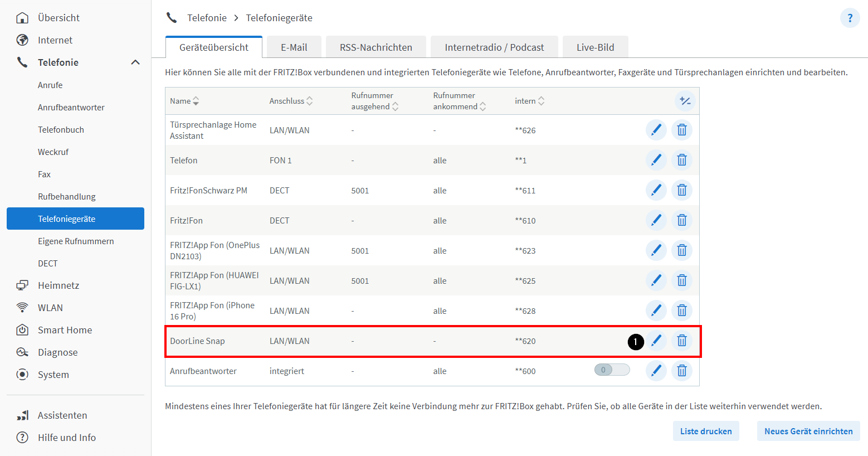Switch to the E-Mail tab

294,47
